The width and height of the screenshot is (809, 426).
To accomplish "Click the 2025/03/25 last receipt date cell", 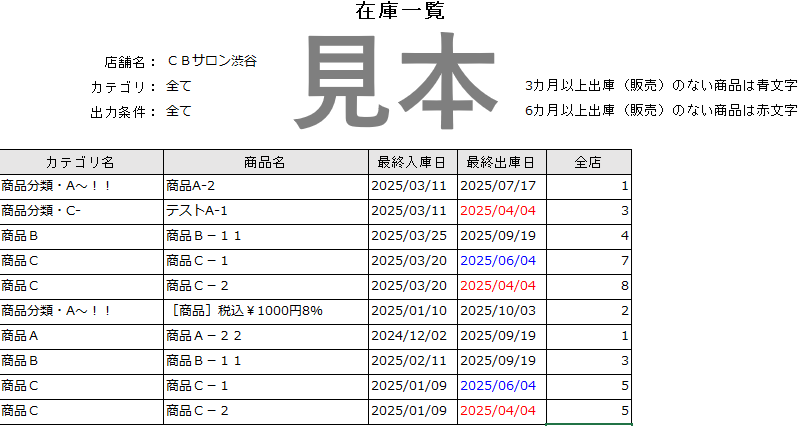I will click(409, 236).
